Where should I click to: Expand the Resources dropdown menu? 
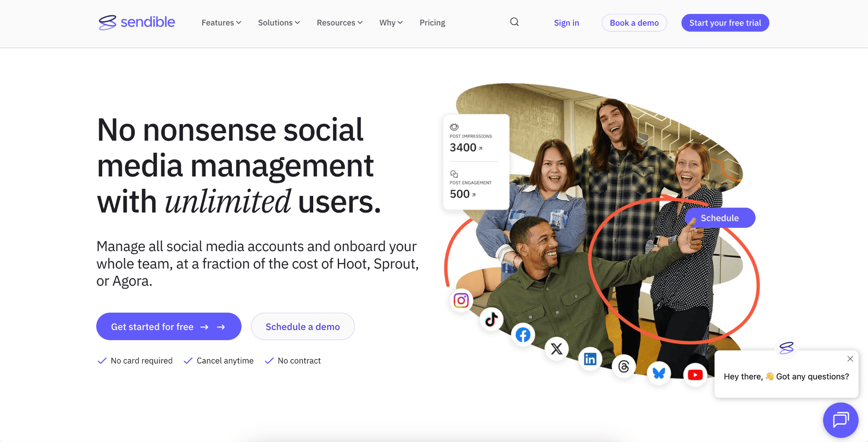[x=339, y=22]
